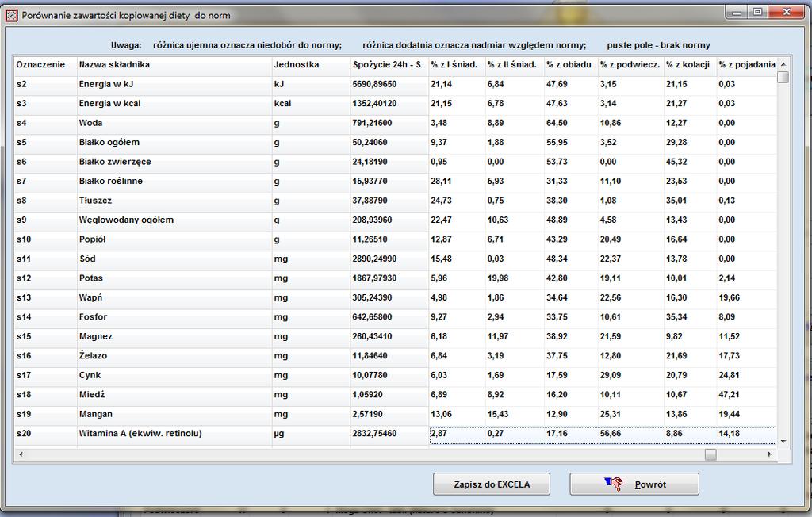Select the Woda ingredient cell

click(174, 123)
